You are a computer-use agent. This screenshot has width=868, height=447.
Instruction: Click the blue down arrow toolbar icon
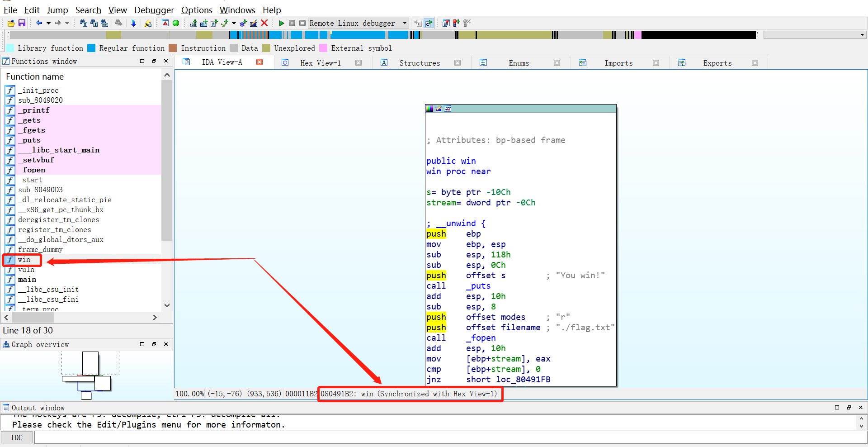[133, 23]
